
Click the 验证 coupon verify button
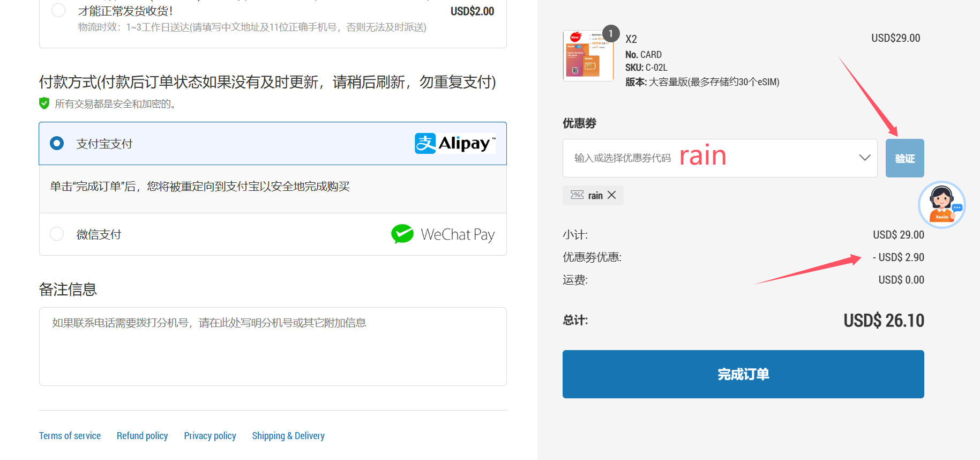[904, 158]
